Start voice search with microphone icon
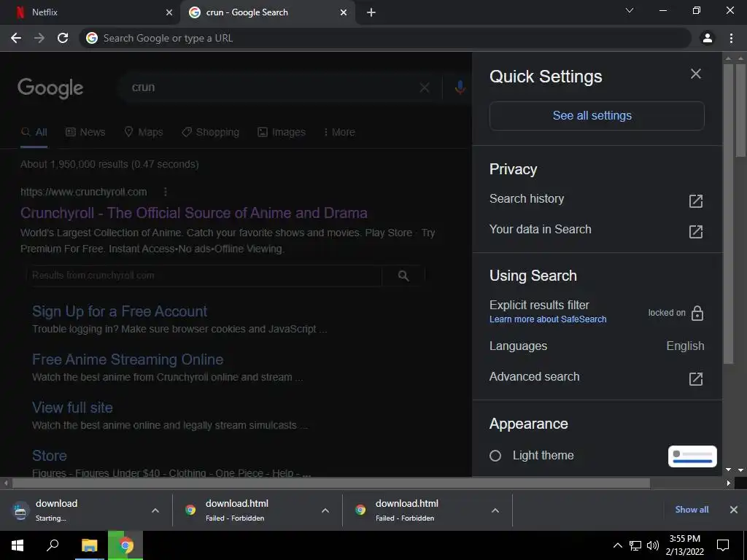 460,87
